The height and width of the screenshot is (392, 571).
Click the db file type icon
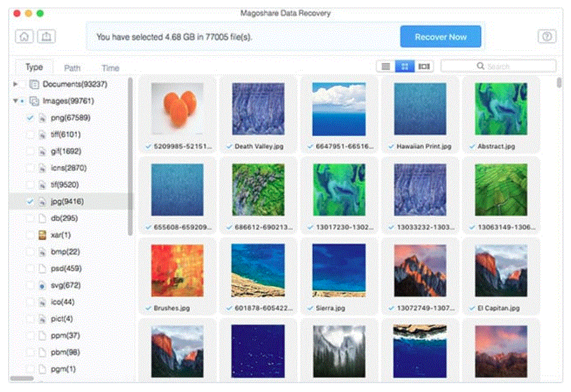coord(43,219)
